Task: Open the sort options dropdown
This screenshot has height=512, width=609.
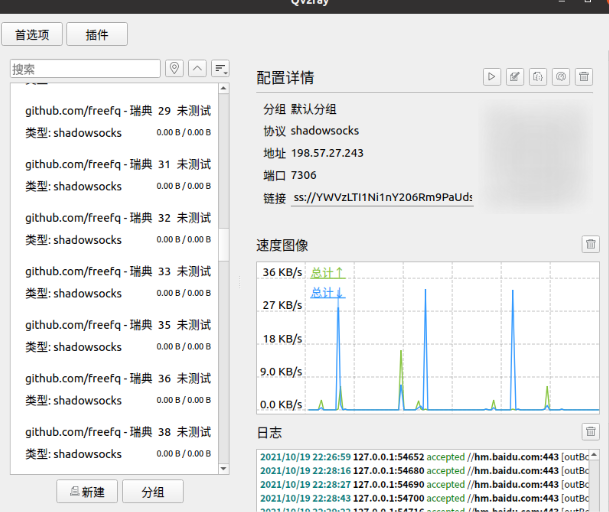Action: [220, 68]
